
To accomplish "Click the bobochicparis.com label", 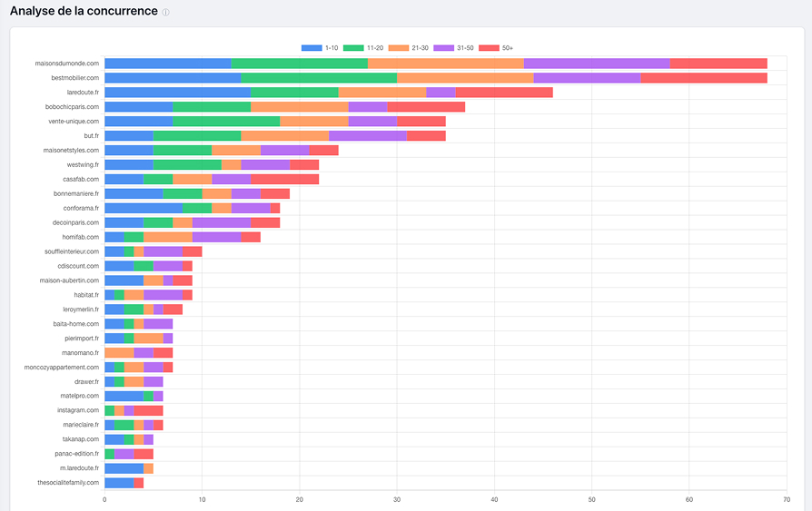I will (x=72, y=107).
